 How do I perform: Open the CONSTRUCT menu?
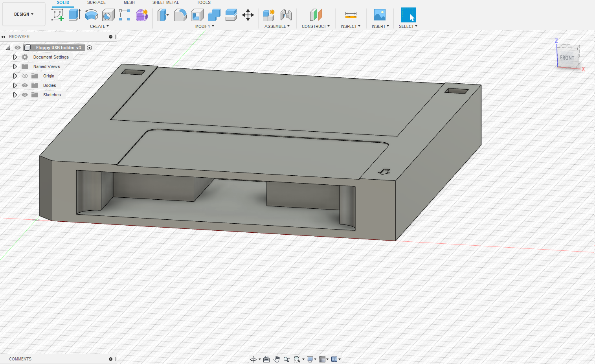(316, 26)
